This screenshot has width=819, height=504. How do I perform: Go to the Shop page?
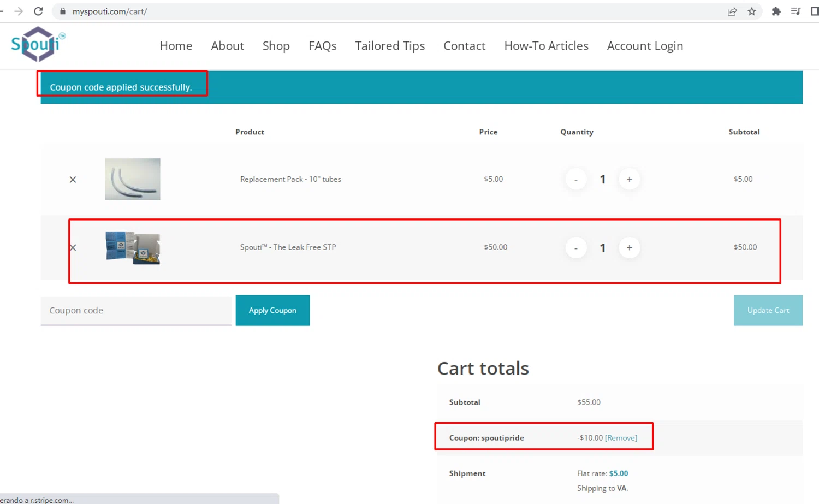(276, 46)
